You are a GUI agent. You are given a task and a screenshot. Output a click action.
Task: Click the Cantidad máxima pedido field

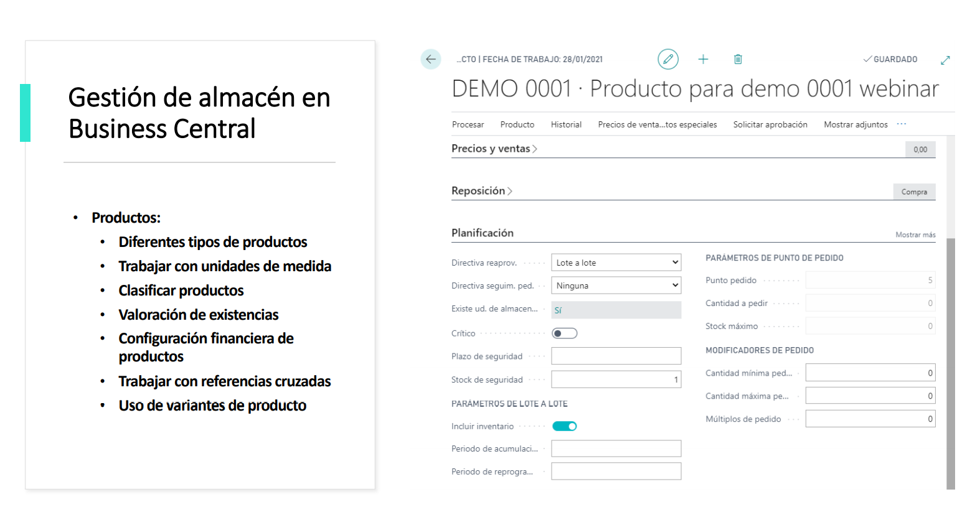point(870,396)
